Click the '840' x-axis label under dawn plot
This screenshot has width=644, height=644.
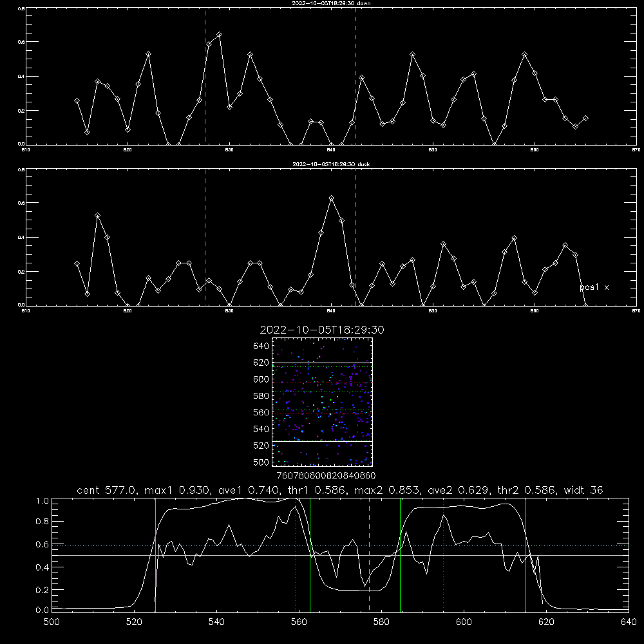coord(331,150)
